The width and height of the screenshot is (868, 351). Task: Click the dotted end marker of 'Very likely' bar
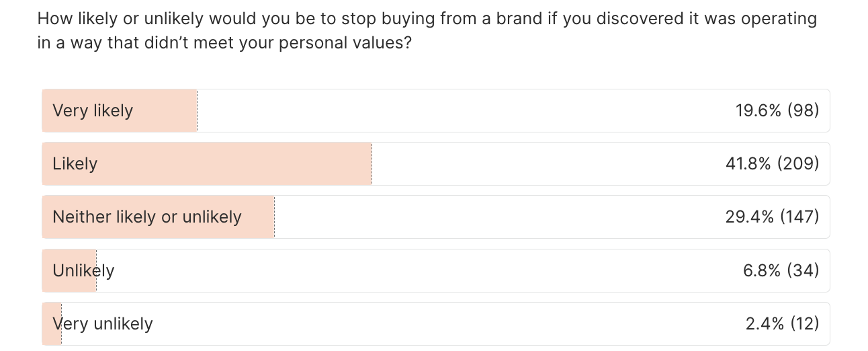click(197, 110)
